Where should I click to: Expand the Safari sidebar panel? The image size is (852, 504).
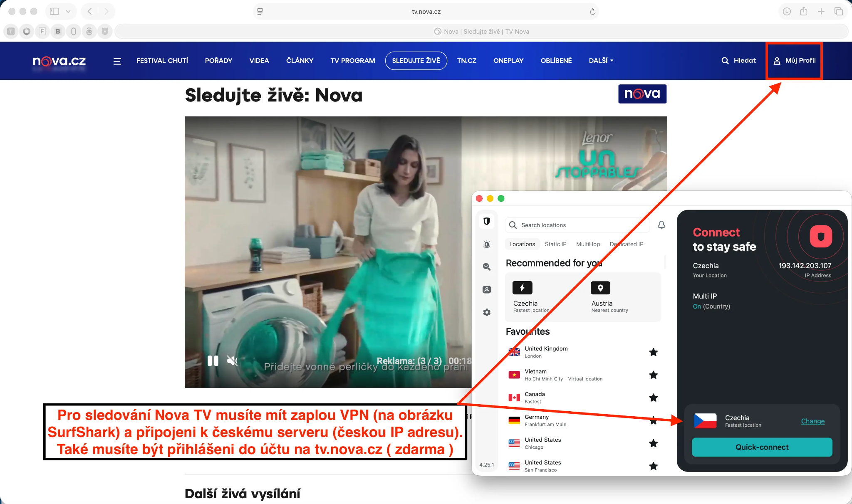point(54,11)
